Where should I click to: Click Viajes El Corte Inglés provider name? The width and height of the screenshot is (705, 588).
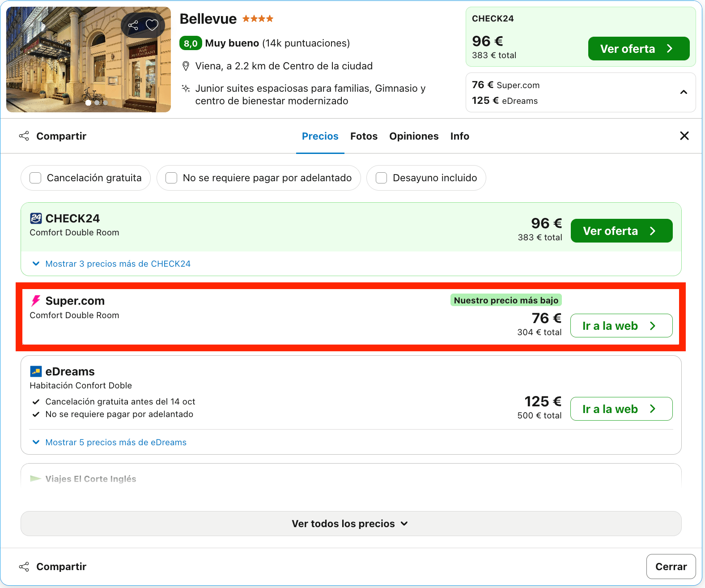tap(91, 479)
